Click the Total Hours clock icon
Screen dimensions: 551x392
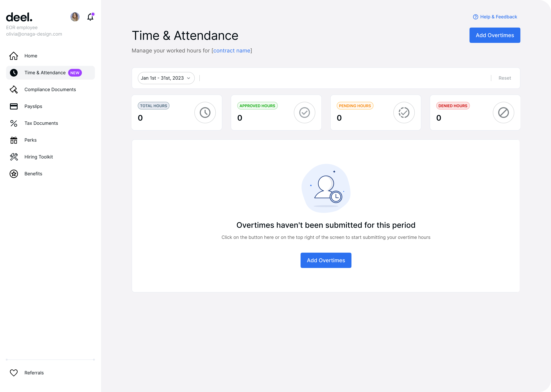(x=205, y=113)
